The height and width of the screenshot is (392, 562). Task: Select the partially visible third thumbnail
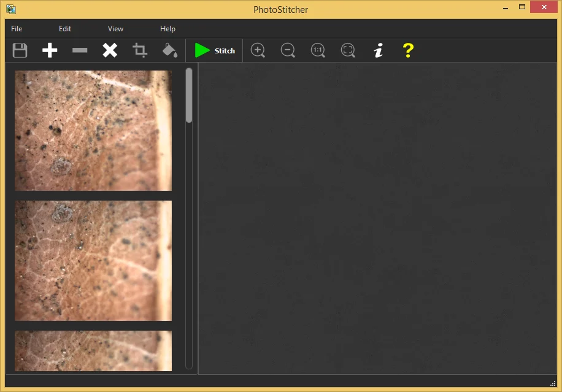(x=93, y=351)
